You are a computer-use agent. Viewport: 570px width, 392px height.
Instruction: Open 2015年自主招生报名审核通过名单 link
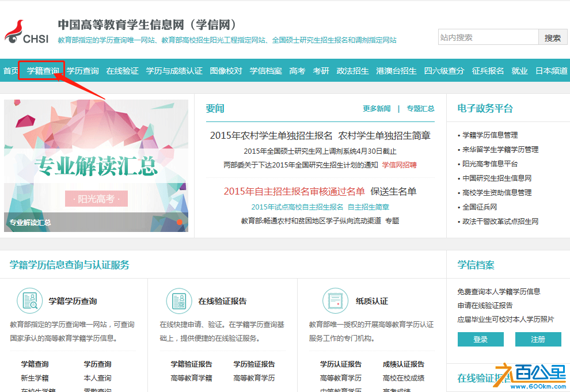pos(294,192)
